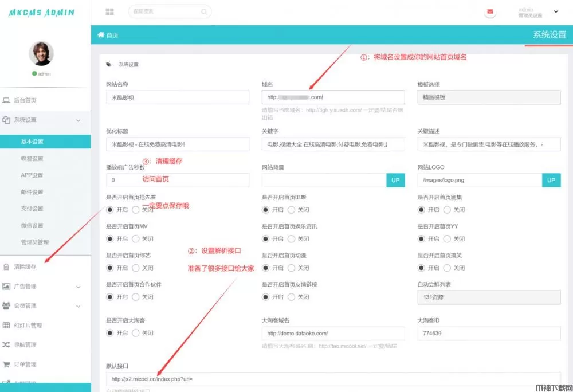Image resolution: width=573 pixels, height=392 pixels.
Task: Click UP button beside 网站LOGO
Action: pyautogui.click(x=551, y=180)
